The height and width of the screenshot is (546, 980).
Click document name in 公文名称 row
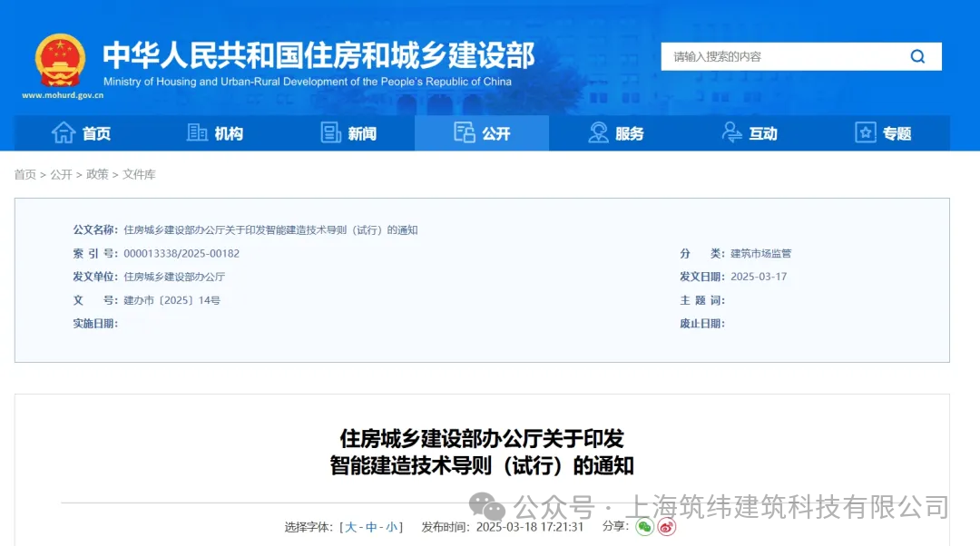tap(270, 229)
